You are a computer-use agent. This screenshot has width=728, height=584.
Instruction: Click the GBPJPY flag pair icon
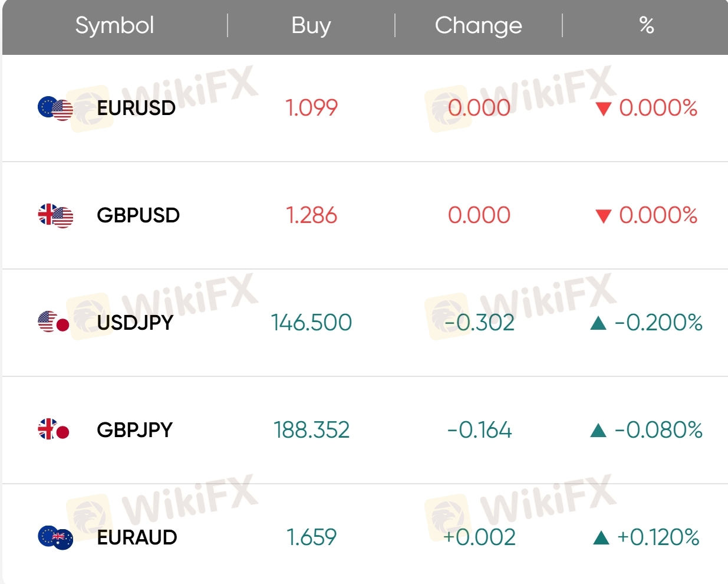tap(54, 429)
